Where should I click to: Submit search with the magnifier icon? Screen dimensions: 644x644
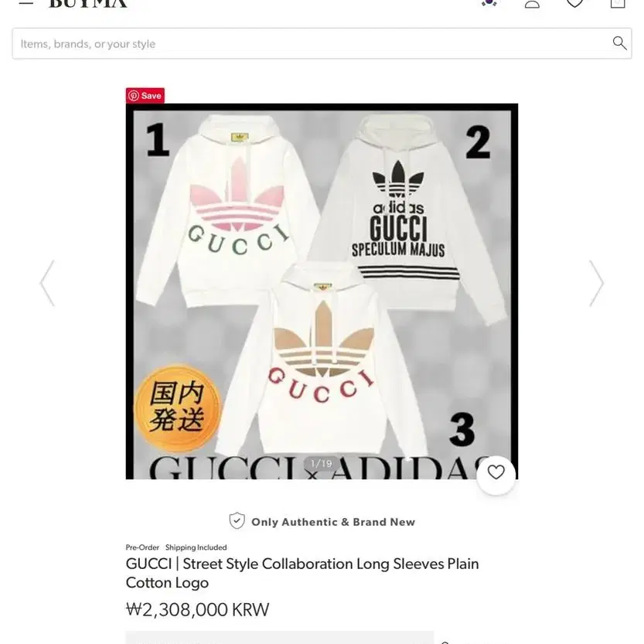(x=619, y=43)
